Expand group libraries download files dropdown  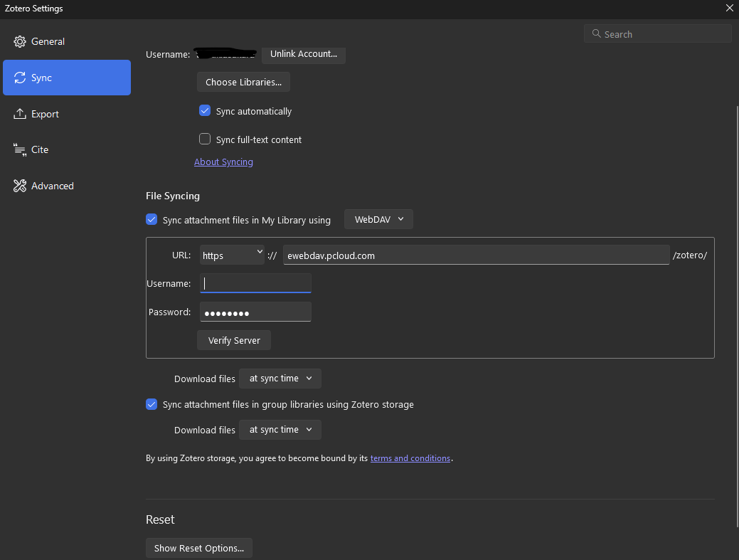(280, 430)
